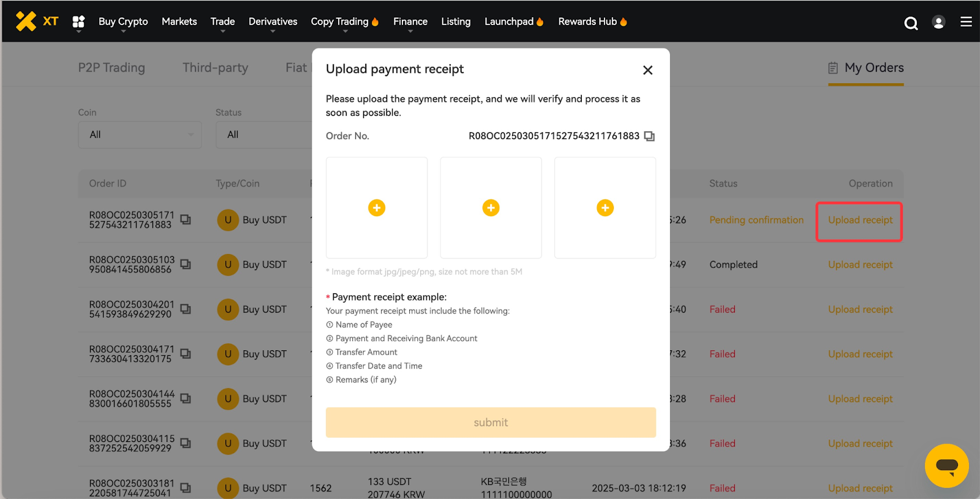
Task: Add image in third upload slot
Action: pyautogui.click(x=605, y=208)
